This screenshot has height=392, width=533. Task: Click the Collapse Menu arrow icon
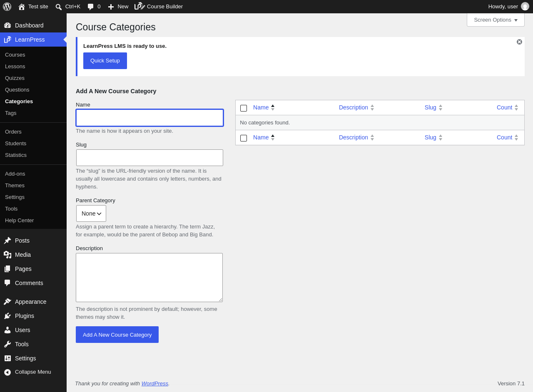click(7, 372)
